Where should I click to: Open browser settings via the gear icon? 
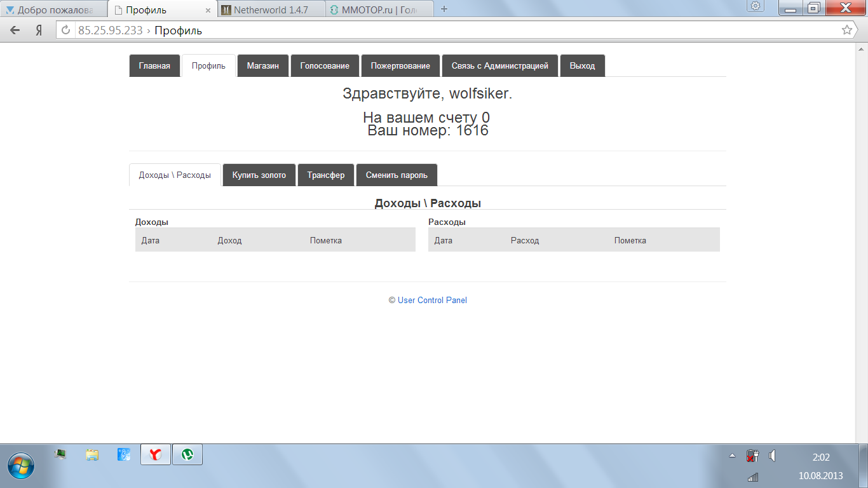756,6
